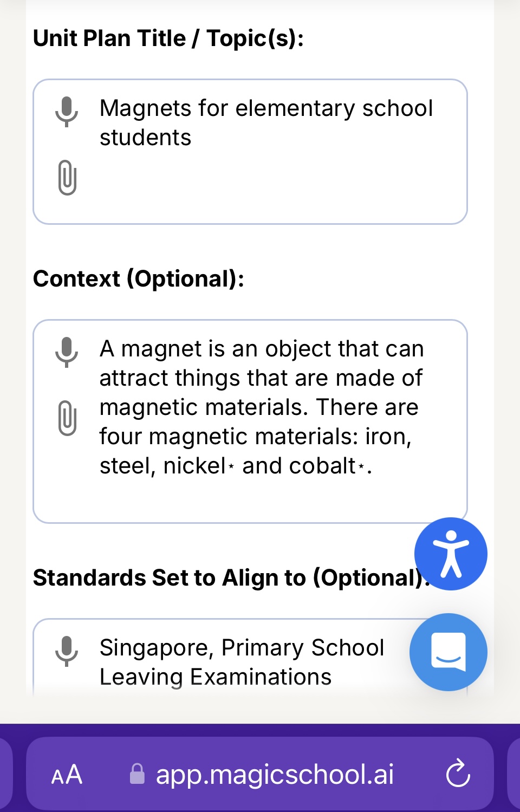This screenshot has width=520, height=812.
Task: Edit the Singapore Primary School Leaving Examinations field
Action: pyautogui.click(x=242, y=662)
